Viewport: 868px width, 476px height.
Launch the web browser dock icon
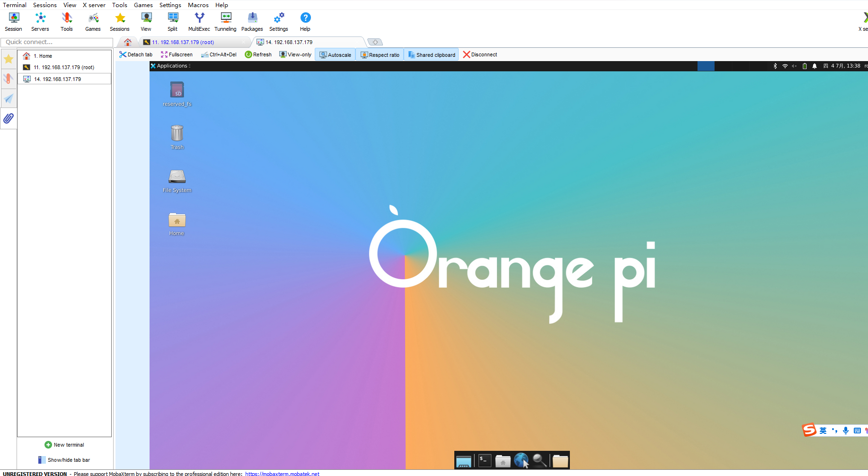tap(522, 460)
